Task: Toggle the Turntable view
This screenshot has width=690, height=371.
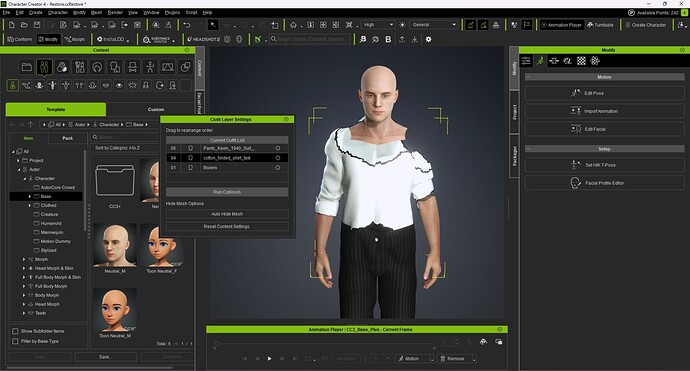Action: (600, 25)
